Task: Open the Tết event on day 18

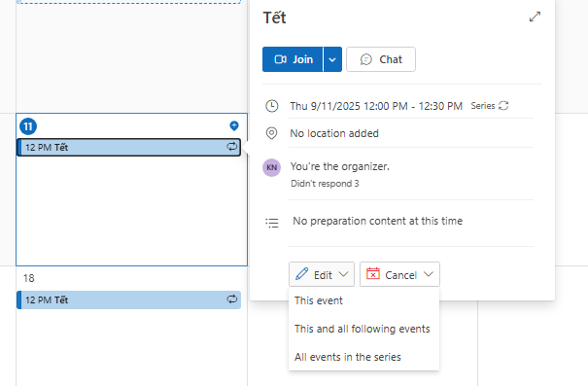Action: 128,299
